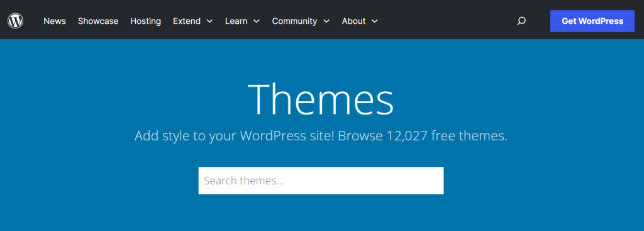Click the Get WordPress button

click(592, 21)
